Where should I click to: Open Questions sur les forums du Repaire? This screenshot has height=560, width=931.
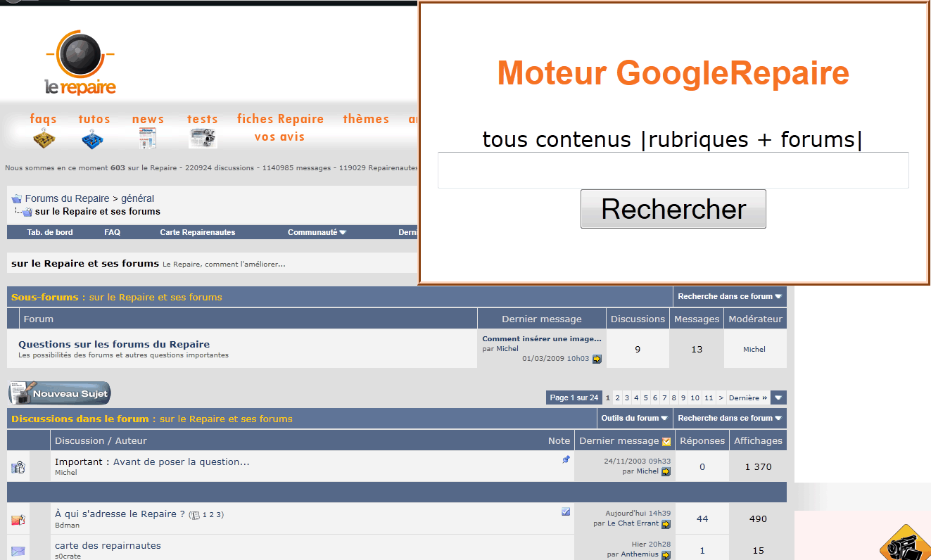coord(114,344)
